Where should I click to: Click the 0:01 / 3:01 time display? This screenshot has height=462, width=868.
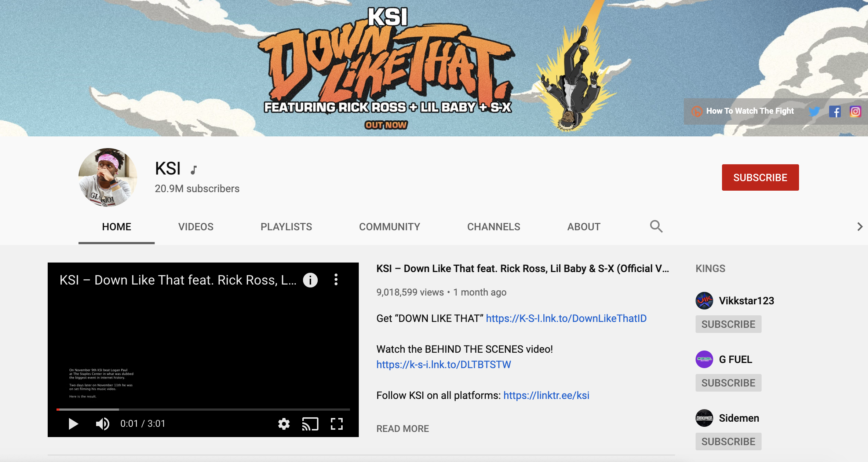143,424
